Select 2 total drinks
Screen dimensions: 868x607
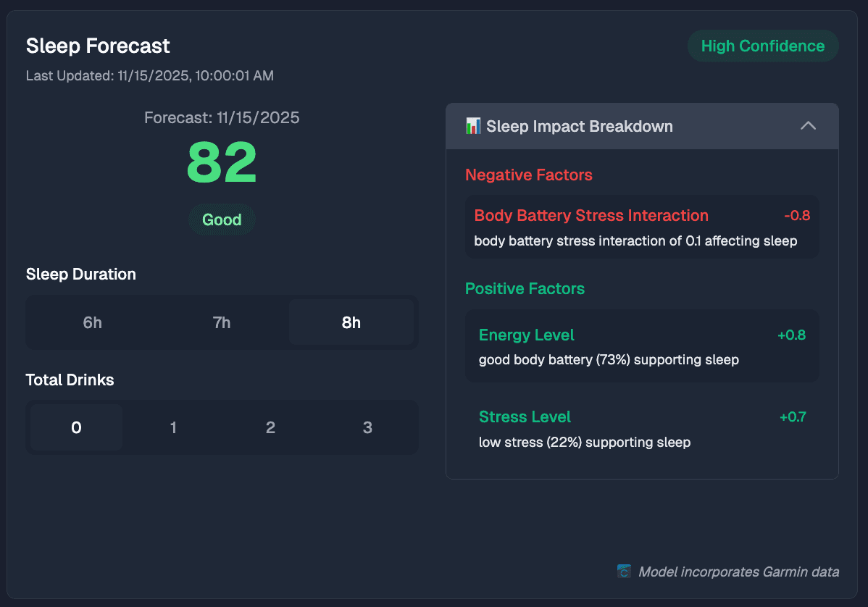point(270,427)
